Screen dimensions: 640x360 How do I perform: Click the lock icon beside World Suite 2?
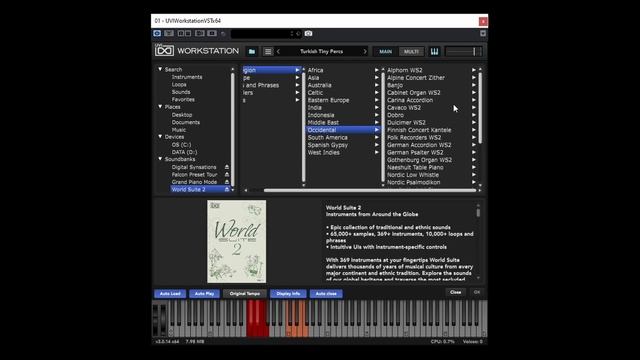tap(227, 189)
